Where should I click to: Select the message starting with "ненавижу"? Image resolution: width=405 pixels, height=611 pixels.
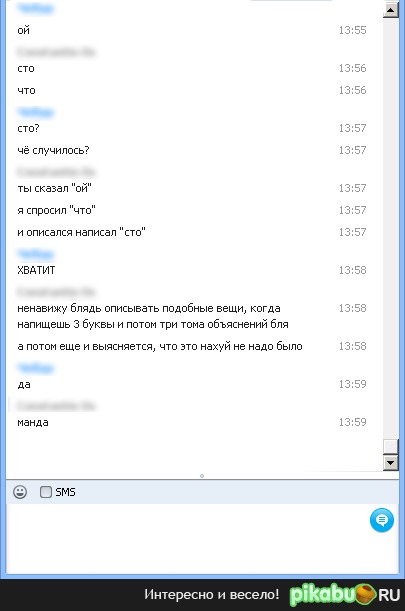153,316
